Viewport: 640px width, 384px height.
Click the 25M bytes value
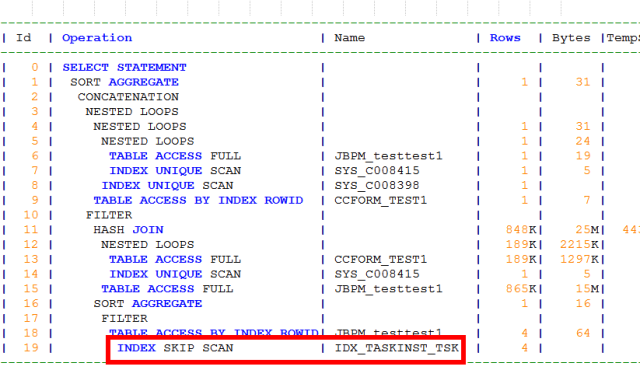tap(587, 230)
